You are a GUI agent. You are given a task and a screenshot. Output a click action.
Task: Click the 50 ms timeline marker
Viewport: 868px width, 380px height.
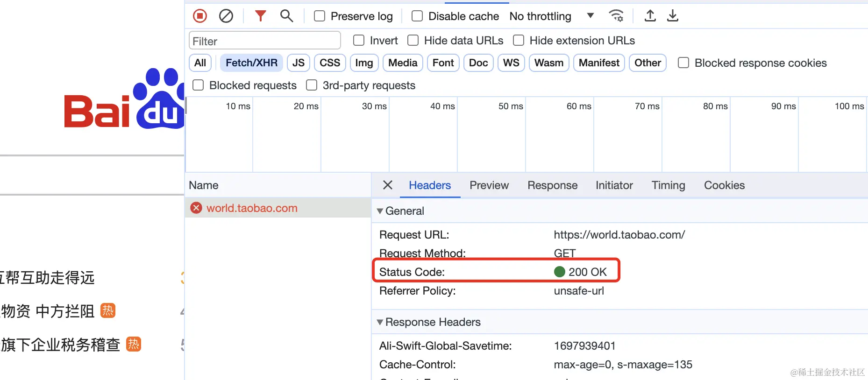pyautogui.click(x=510, y=106)
